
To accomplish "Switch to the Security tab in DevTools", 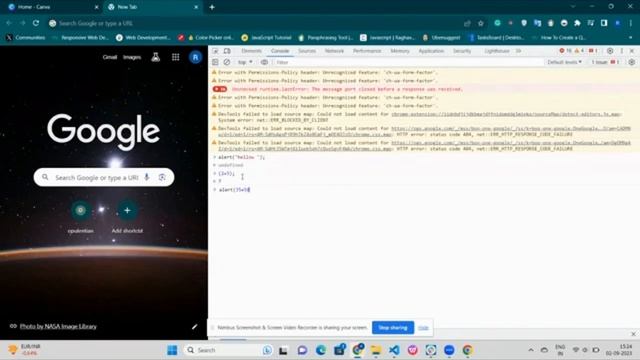I will pos(462,51).
